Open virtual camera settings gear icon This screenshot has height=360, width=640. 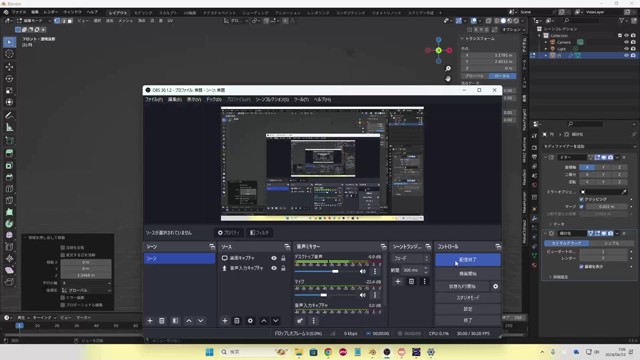[x=496, y=287]
